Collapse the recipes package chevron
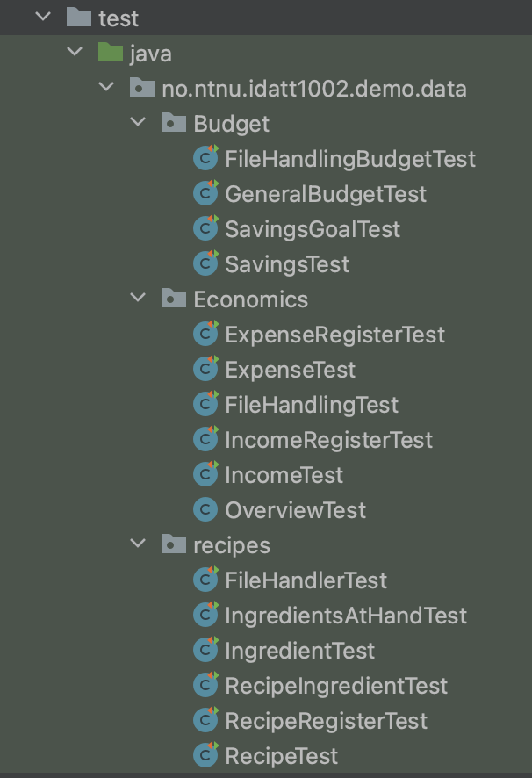 coord(138,544)
